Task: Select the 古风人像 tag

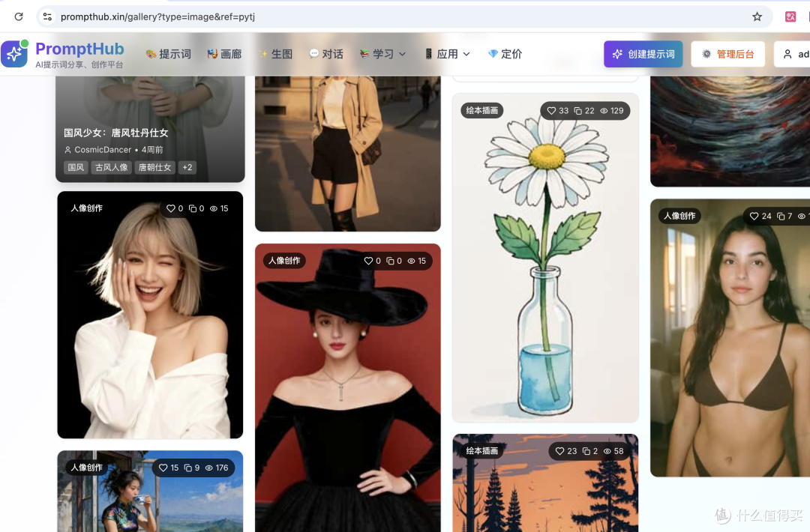Action: (x=111, y=167)
